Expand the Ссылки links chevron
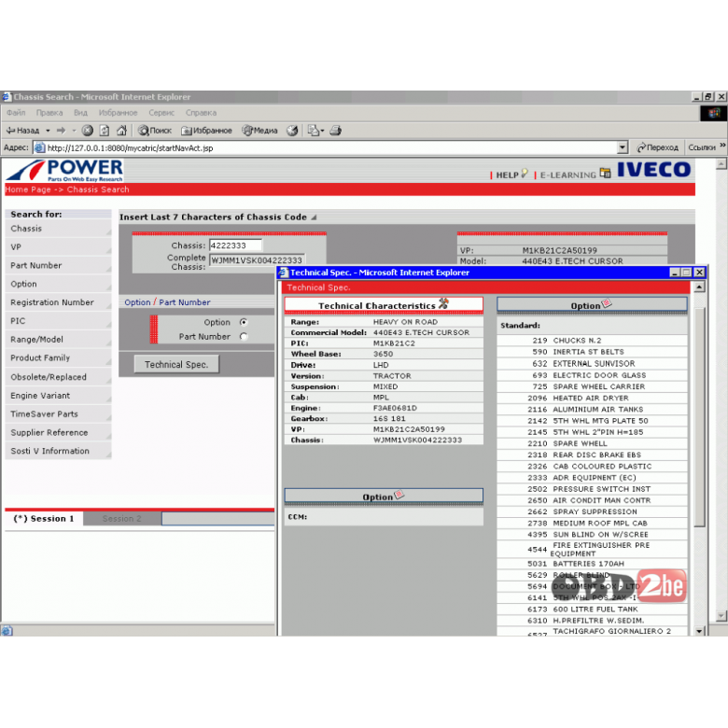The width and height of the screenshot is (728, 728). (722, 147)
